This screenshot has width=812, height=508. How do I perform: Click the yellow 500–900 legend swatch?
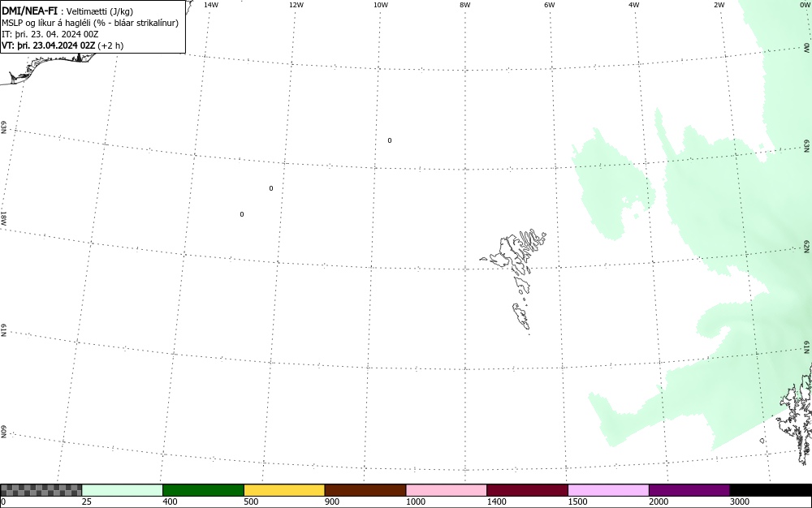284,490
